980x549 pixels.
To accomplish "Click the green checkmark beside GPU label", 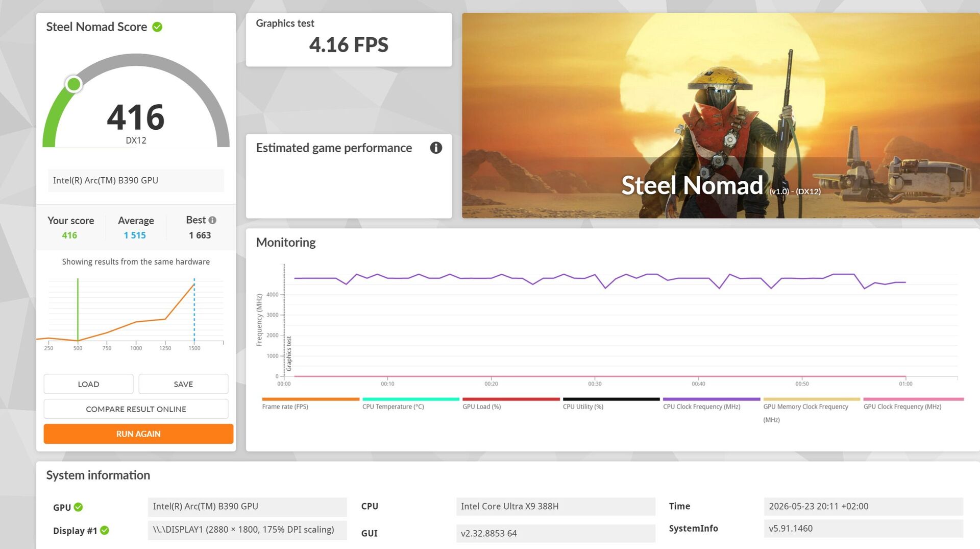I will (x=78, y=507).
